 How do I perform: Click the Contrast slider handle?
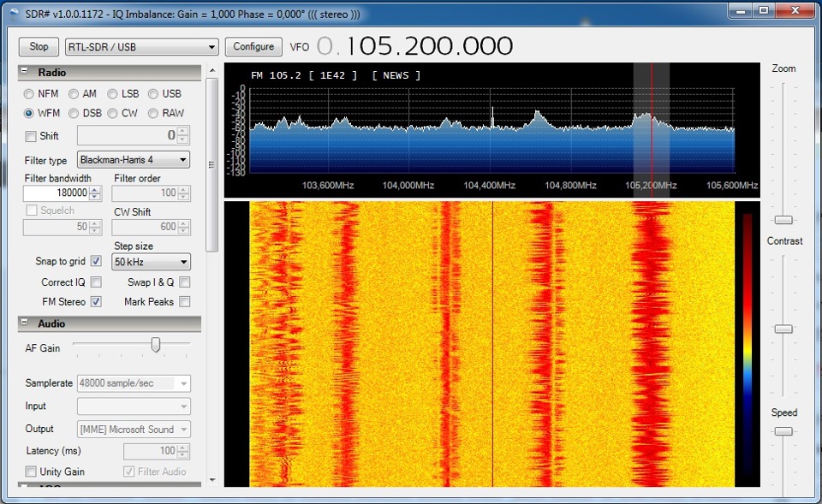783,329
